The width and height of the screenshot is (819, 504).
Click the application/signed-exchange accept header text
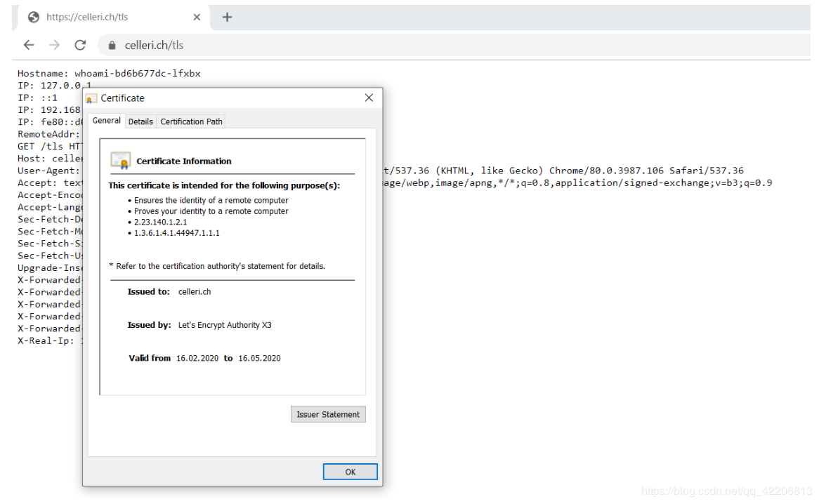pos(629,183)
